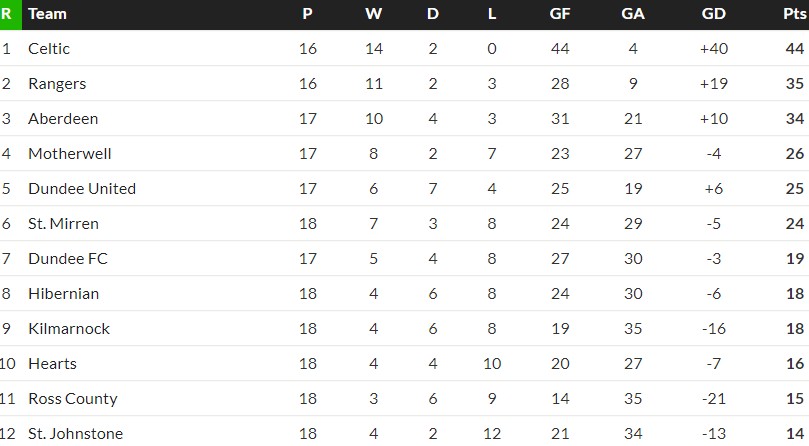Select Dundee FC team name

pyautogui.click(x=68, y=259)
